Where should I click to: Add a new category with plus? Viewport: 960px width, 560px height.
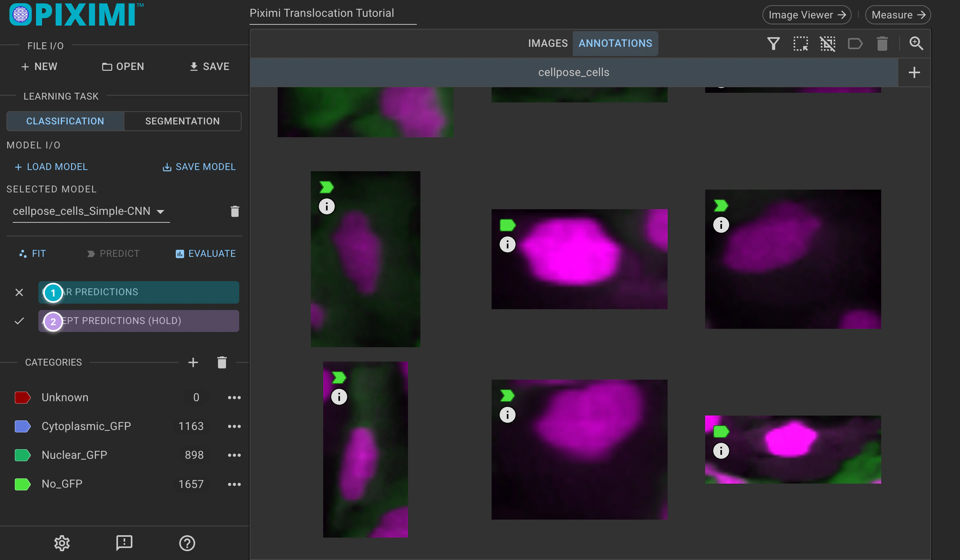(x=193, y=362)
